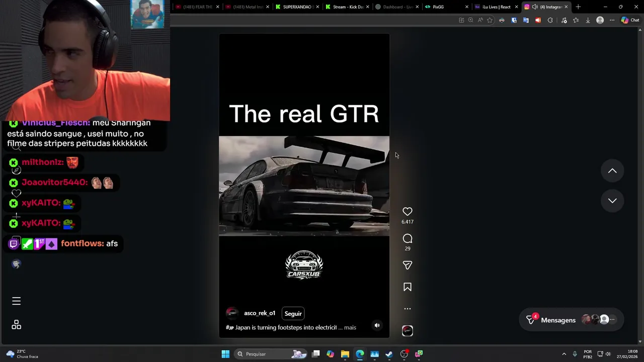Open Instagram hamburger menu in sidebar
644x362 pixels.
[16, 301]
